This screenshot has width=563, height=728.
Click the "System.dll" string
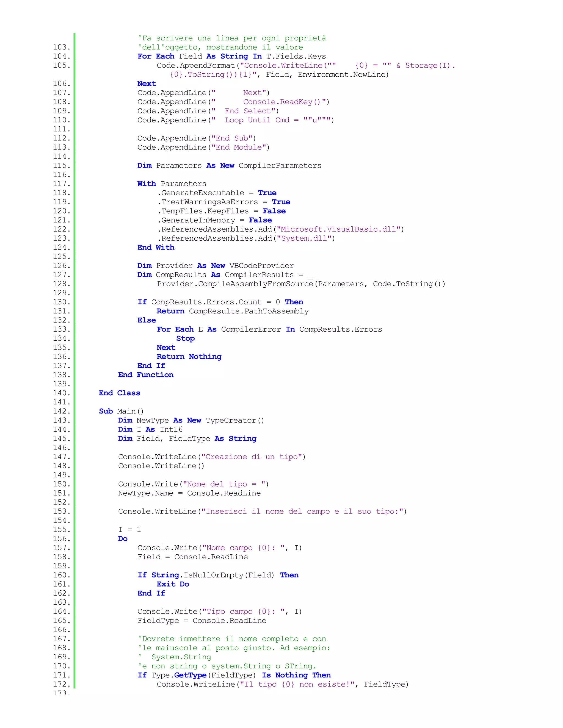tap(304, 238)
